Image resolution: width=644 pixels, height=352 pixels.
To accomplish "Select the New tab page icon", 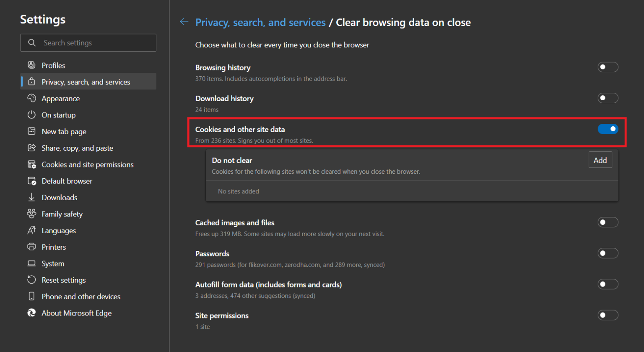I will point(31,131).
